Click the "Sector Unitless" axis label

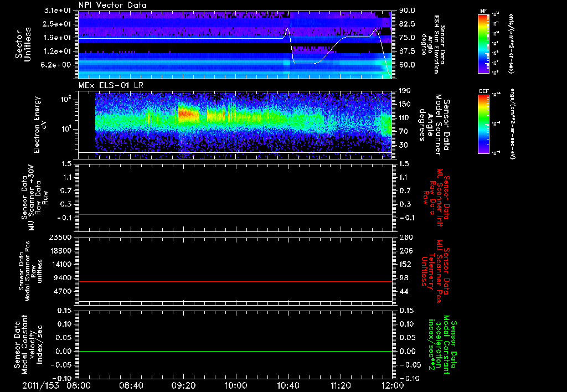click(23, 44)
